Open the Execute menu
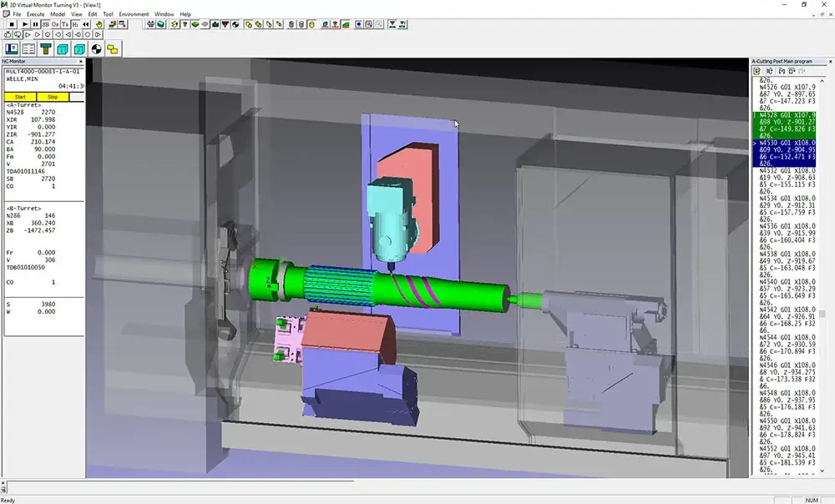Screen dimensions: 835x504 click(x=36, y=14)
